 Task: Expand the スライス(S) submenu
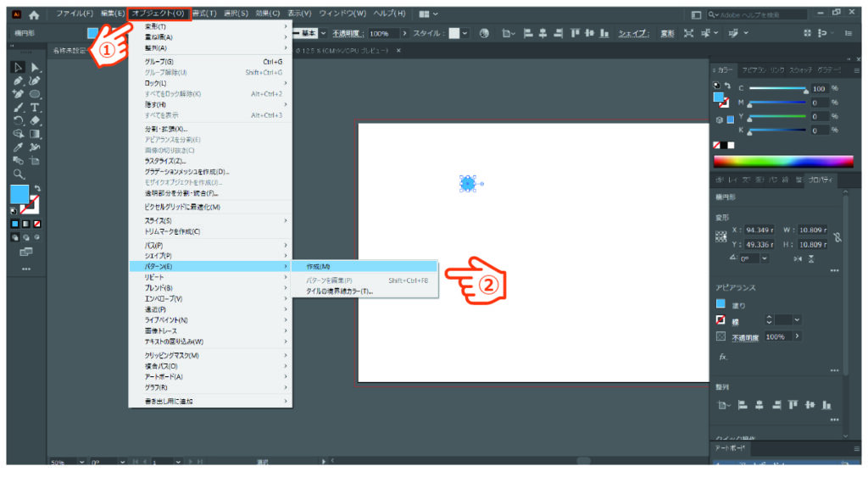[x=210, y=220]
